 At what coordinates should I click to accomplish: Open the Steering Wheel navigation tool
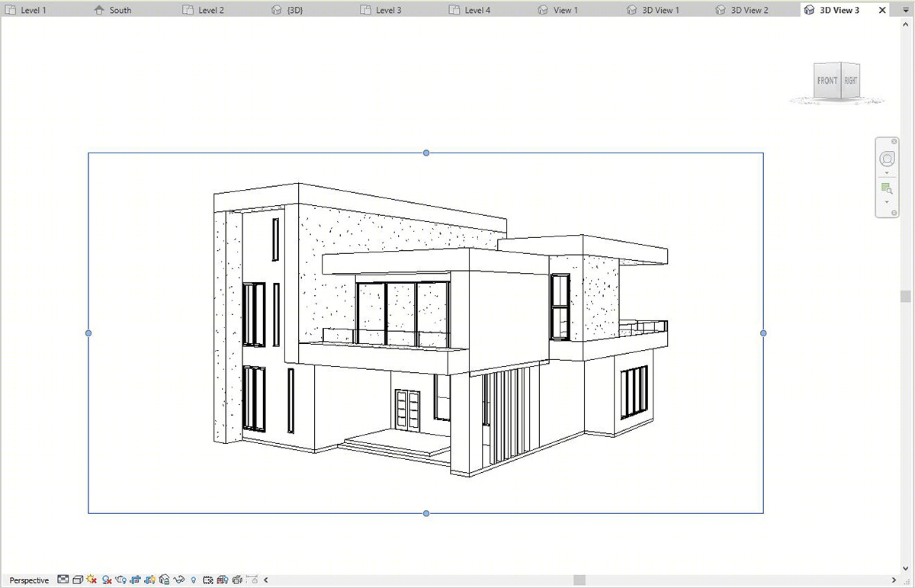[x=887, y=159]
